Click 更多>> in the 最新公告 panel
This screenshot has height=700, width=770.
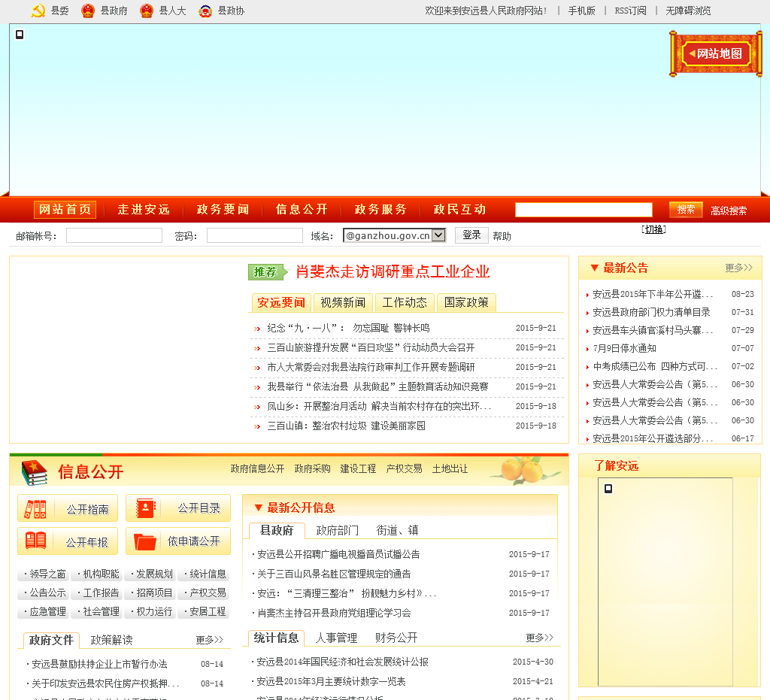click(x=739, y=268)
